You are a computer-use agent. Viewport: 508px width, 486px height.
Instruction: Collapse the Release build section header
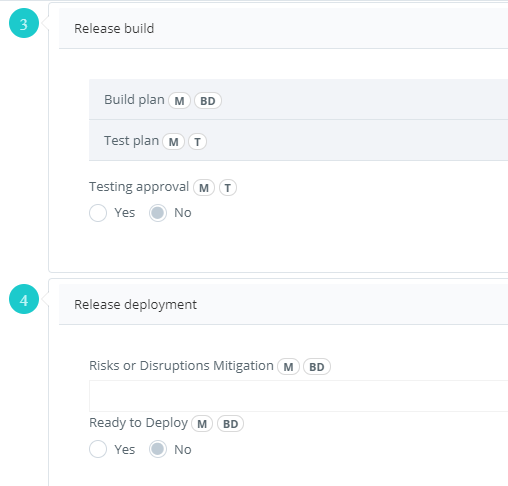tap(283, 28)
